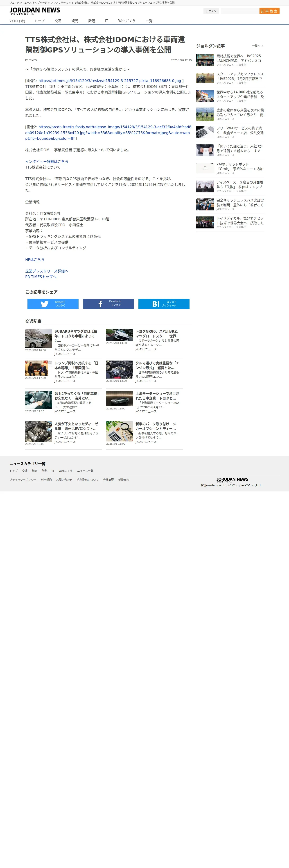289x868 pixels.
Task: Focus the article search input field
Action: (x=240, y=11)
